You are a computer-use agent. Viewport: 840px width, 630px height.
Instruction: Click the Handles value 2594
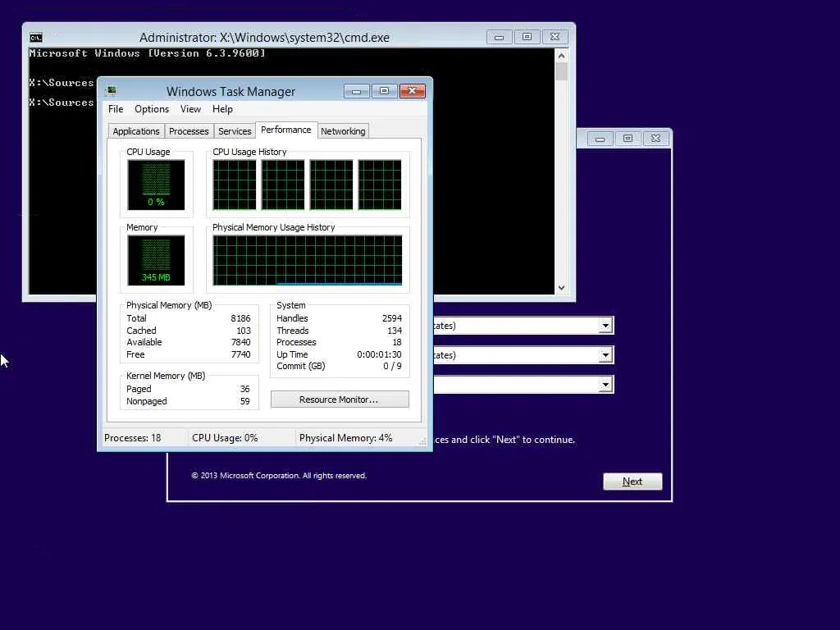pos(392,318)
